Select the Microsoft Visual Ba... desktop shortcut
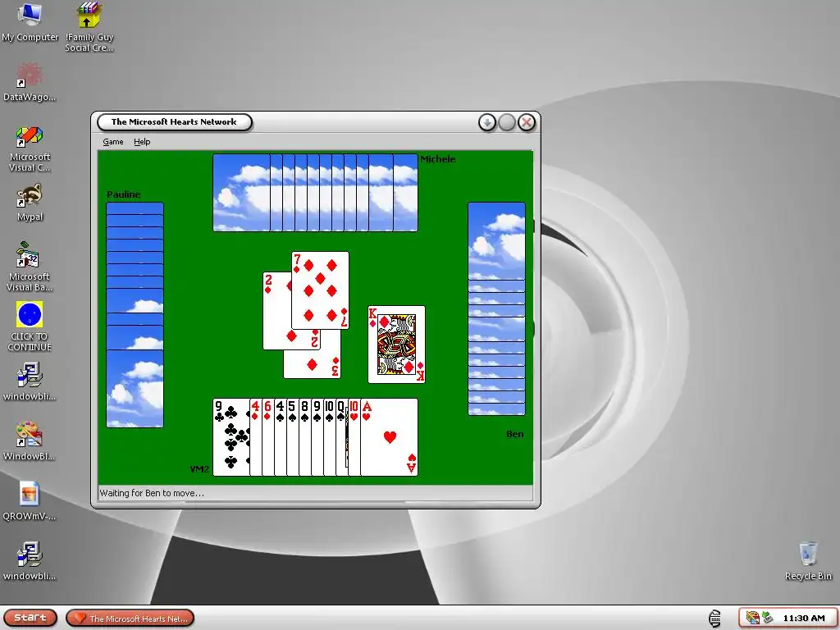 tap(30, 267)
